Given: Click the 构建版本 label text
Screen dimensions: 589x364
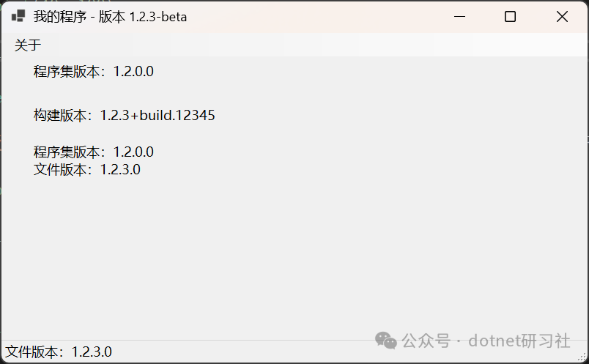Looking at the screenshot, I should click(62, 115).
